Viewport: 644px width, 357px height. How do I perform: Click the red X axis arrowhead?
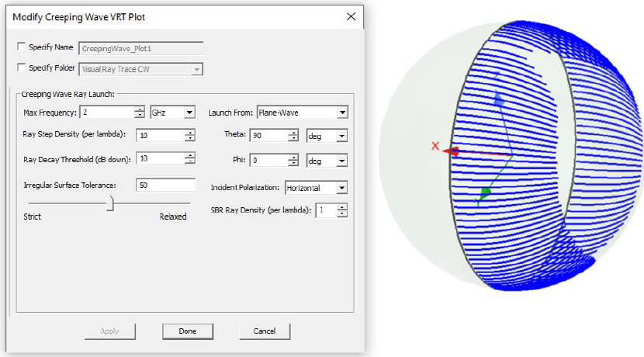click(451, 151)
